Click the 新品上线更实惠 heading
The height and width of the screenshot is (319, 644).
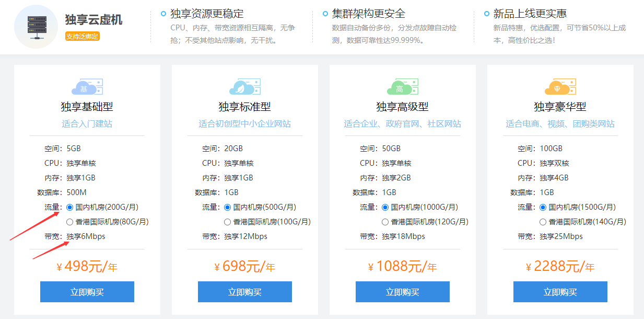pyautogui.click(x=530, y=14)
